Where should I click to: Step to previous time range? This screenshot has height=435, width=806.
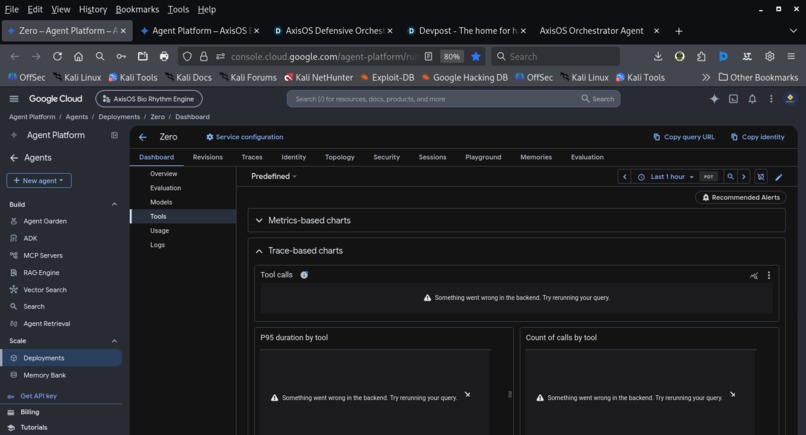tap(625, 177)
